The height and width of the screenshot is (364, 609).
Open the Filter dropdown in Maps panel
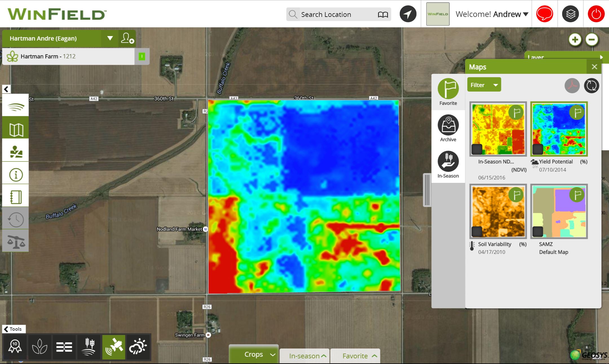pyautogui.click(x=484, y=85)
